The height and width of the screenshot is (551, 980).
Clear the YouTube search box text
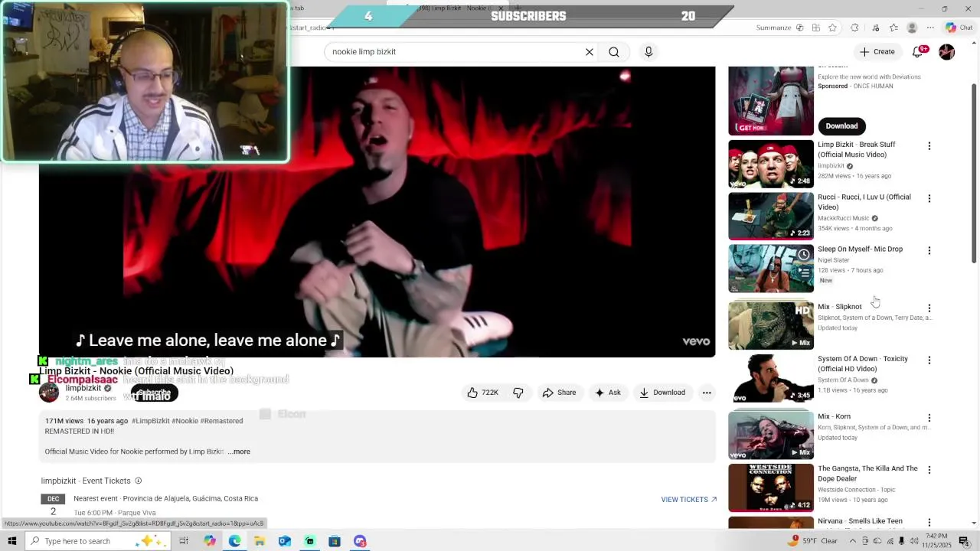[590, 52]
